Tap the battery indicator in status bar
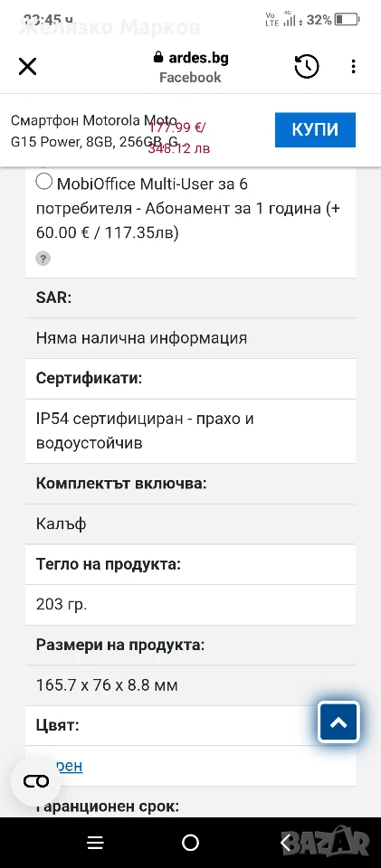The height and width of the screenshot is (868, 381). [x=347, y=20]
